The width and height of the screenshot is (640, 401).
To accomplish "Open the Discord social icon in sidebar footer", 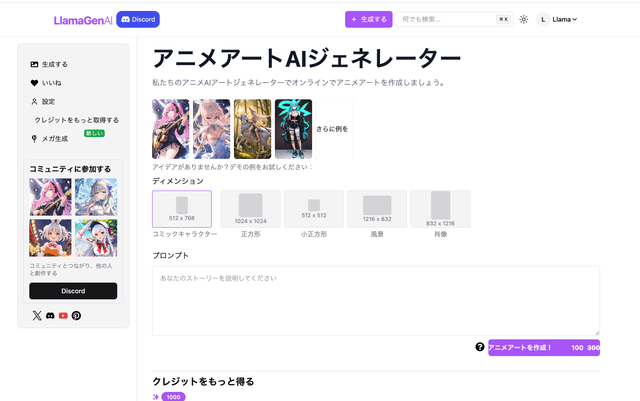I will (50, 315).
